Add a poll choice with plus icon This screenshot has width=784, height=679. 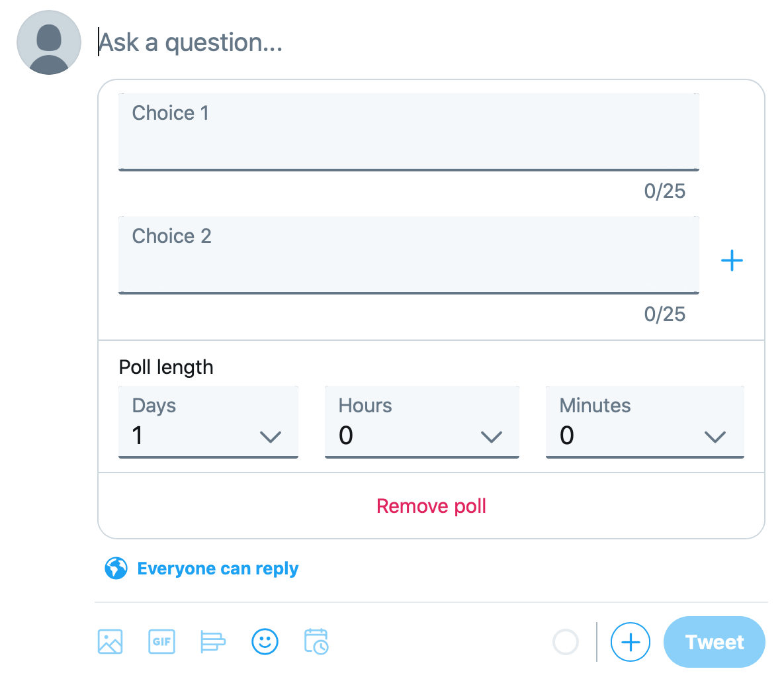[732, 261]
